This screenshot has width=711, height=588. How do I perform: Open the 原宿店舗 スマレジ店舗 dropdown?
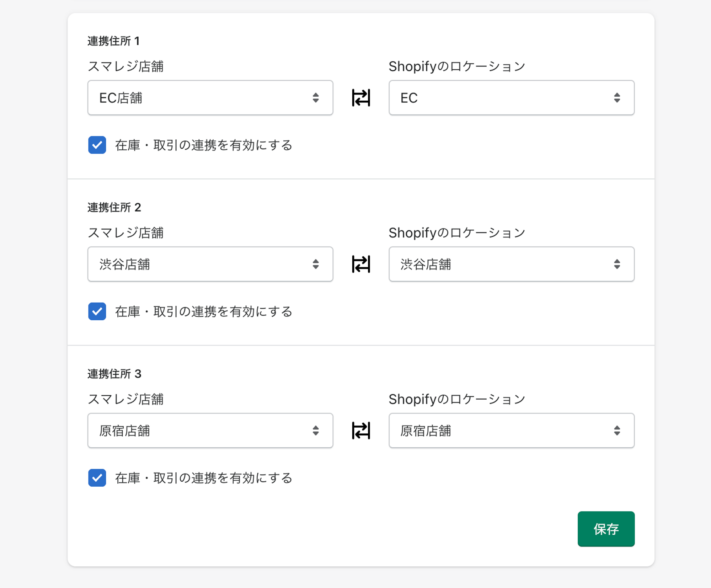[210, 431]
